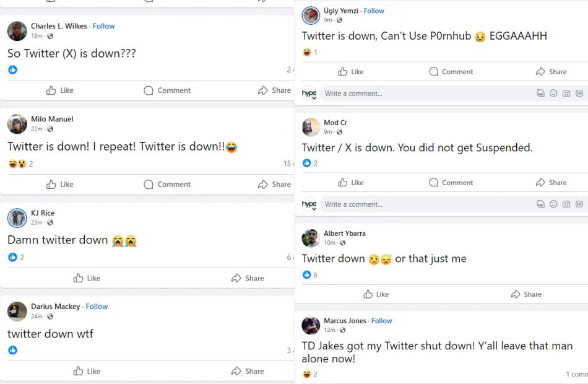588x384 pixels.
Task: Like KJ Rice's post
Action: pyautogui.click(x=87, y=278)
